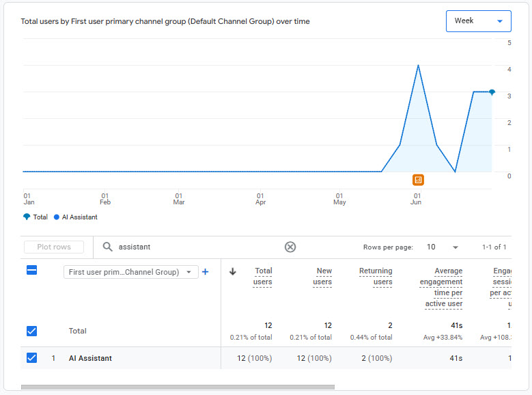Sort by Average engagement time column
Viewport: 532px width, 395px height.
pos(441,287)
